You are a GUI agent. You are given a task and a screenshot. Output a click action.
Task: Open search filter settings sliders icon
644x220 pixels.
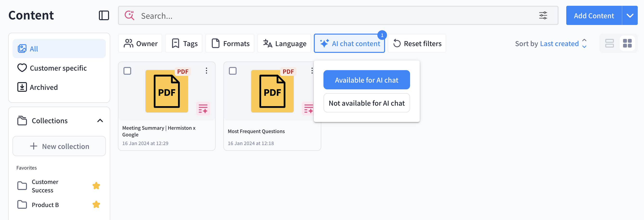(x=543, y=15)
